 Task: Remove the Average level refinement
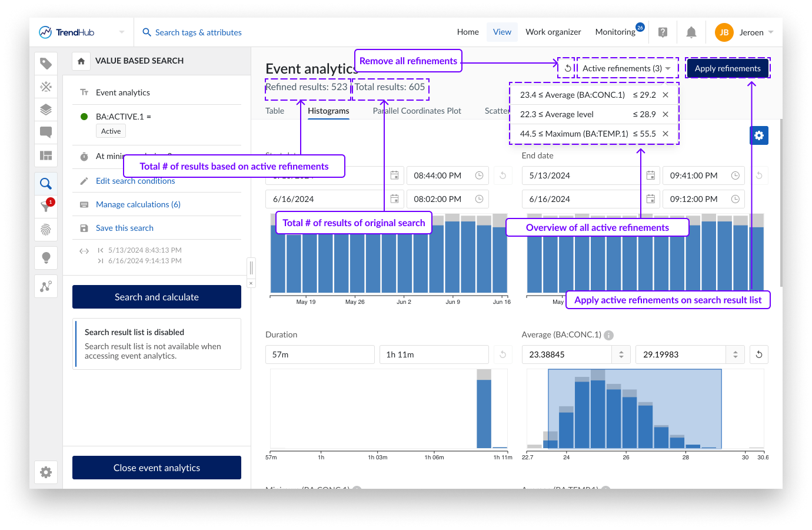[x=665, y=114]
